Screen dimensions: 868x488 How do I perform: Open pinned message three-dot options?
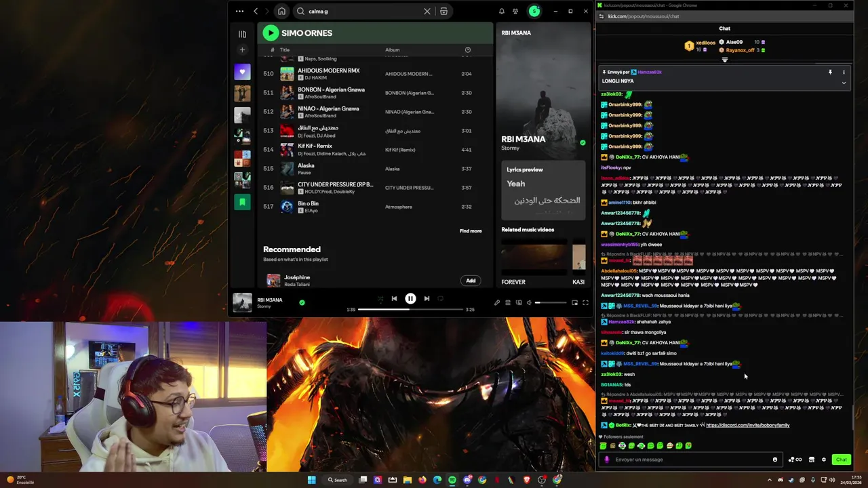click(x=844, y=72)
